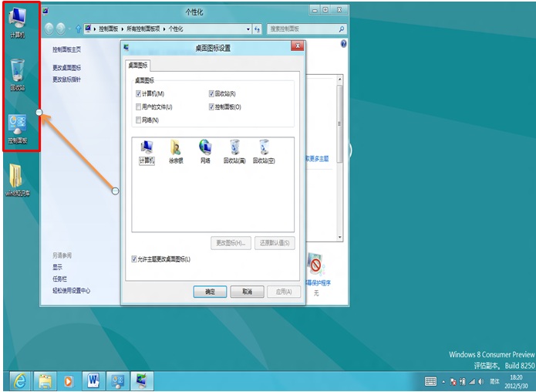Open the 任务栏 link

coord(60,279)
